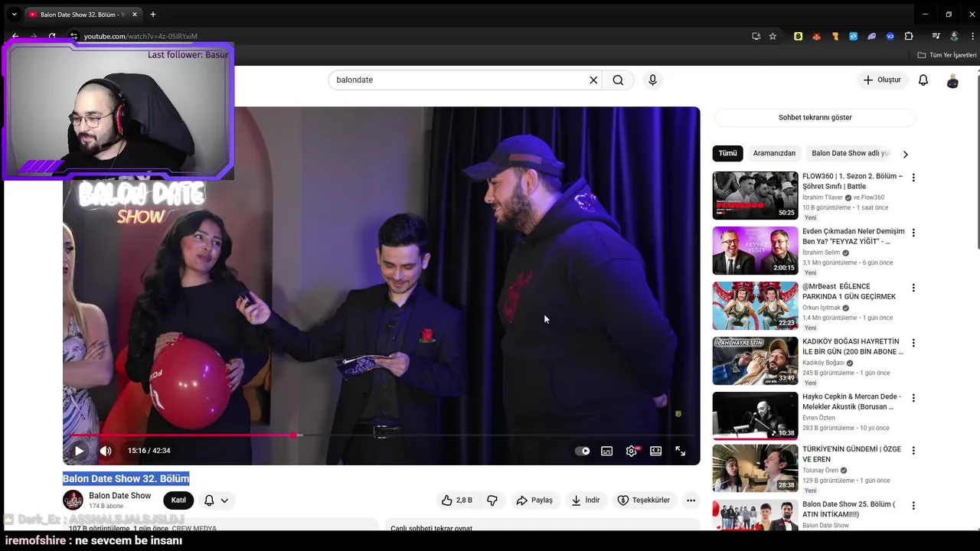The width and height of the screenshot is (980, 551).
Task: Dislike the video thumbs-down
Action: coord(492,500)
